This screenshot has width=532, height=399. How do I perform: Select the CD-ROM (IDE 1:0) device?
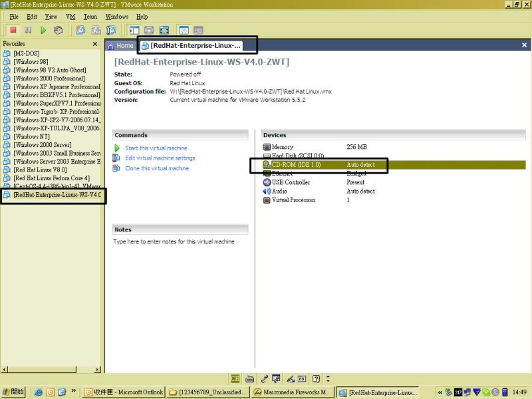pos(393,165)
